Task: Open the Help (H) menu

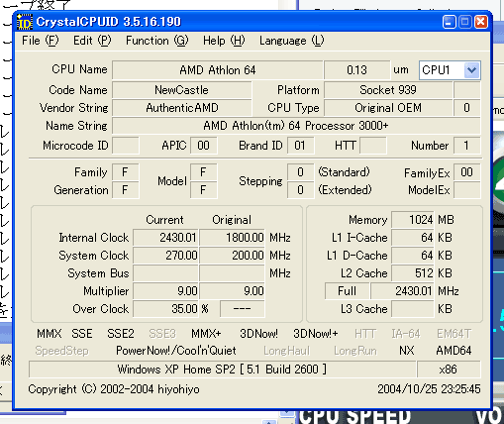Action: click(x=224, y=41)
